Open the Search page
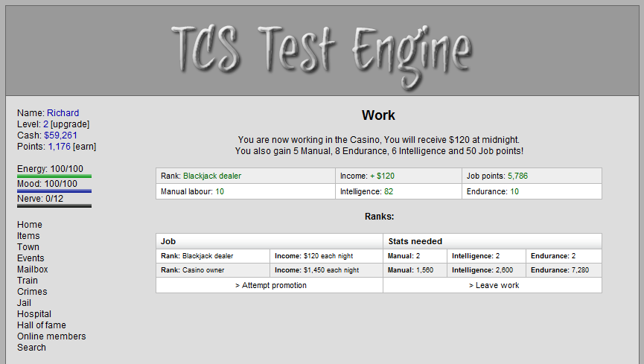 tap(31, 348)
